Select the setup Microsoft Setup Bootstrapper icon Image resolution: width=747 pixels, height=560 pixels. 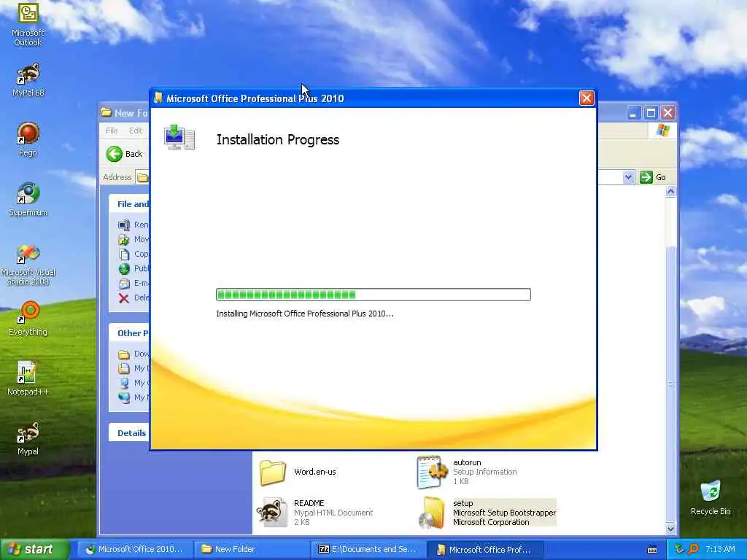432,513
